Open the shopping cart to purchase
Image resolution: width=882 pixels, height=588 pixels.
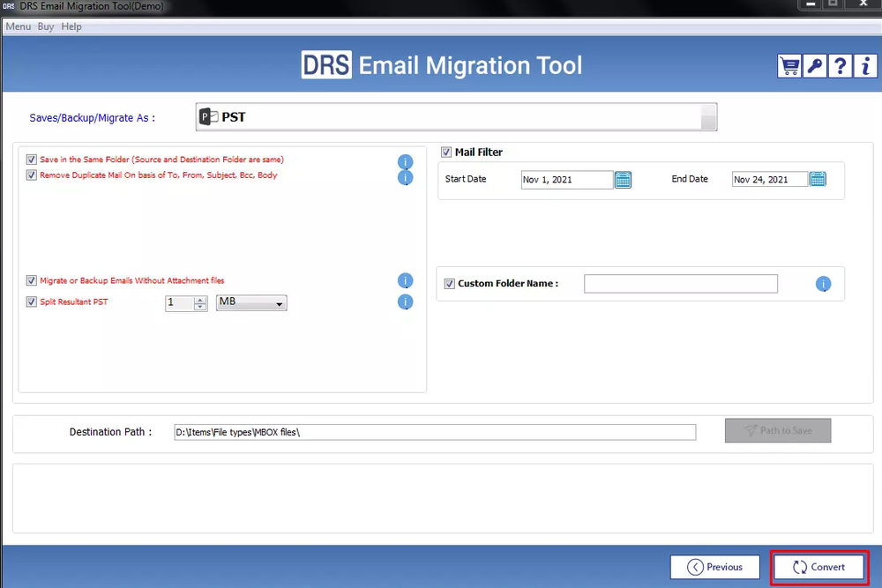789,65
